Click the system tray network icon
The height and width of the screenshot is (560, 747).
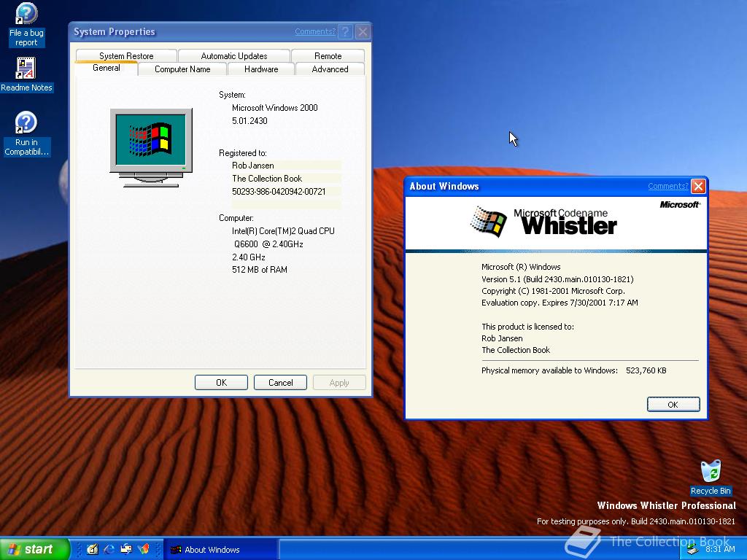[692, 550]
